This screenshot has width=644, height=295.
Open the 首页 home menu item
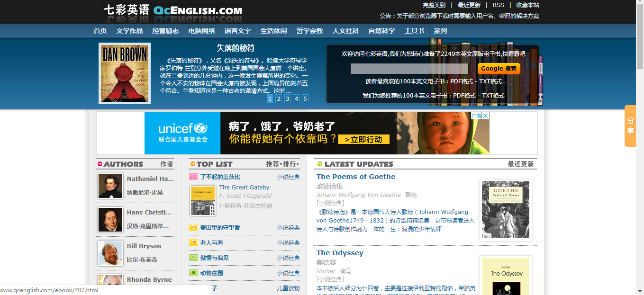(x=100, y=31)
